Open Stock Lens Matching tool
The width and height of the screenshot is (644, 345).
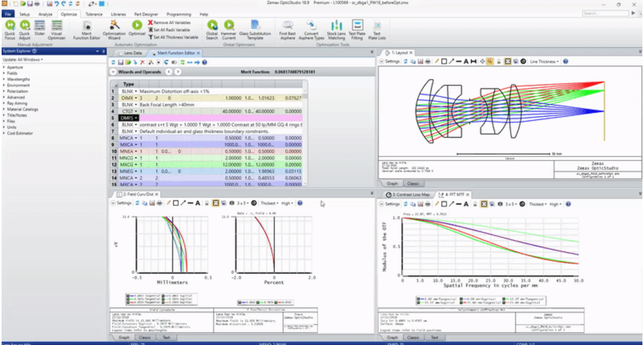pos(336,30)
